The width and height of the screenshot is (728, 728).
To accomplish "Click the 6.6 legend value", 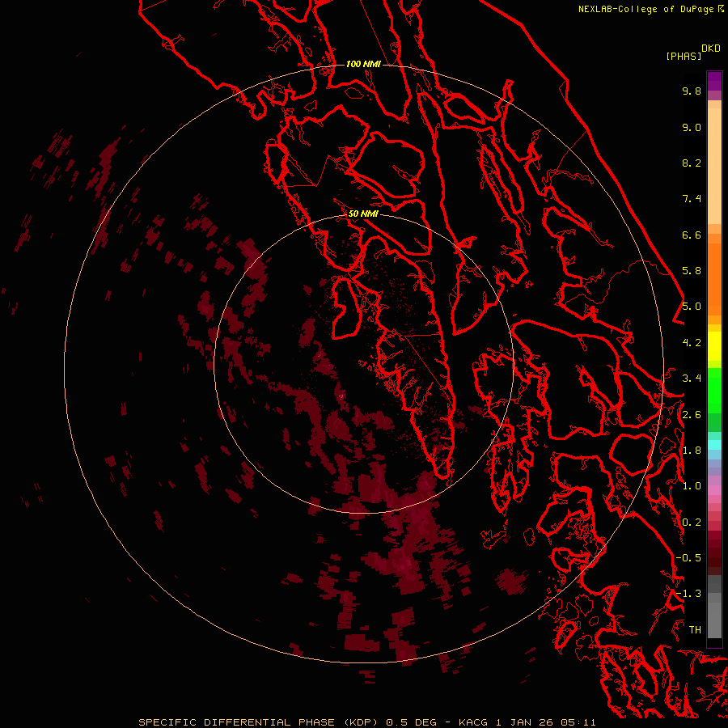I will point(692,235).
